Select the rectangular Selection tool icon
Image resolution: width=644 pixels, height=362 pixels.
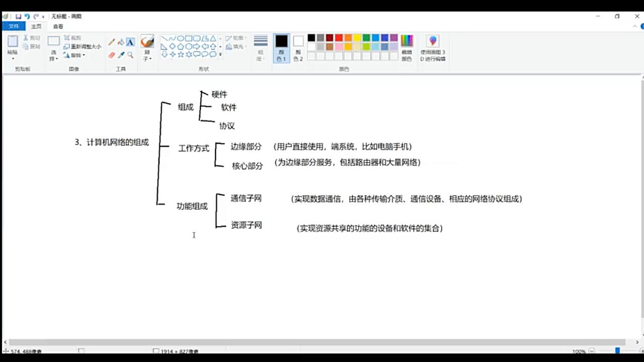(x=54, y=41)
